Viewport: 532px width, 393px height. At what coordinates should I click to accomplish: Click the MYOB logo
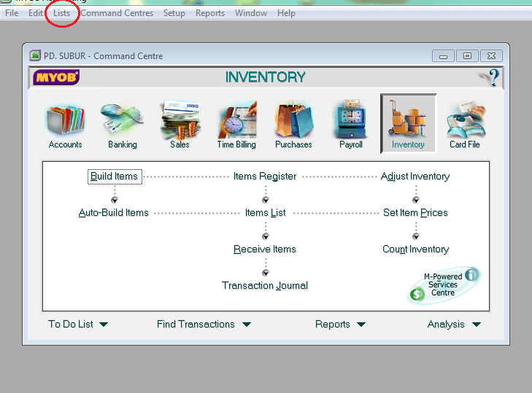56,77
